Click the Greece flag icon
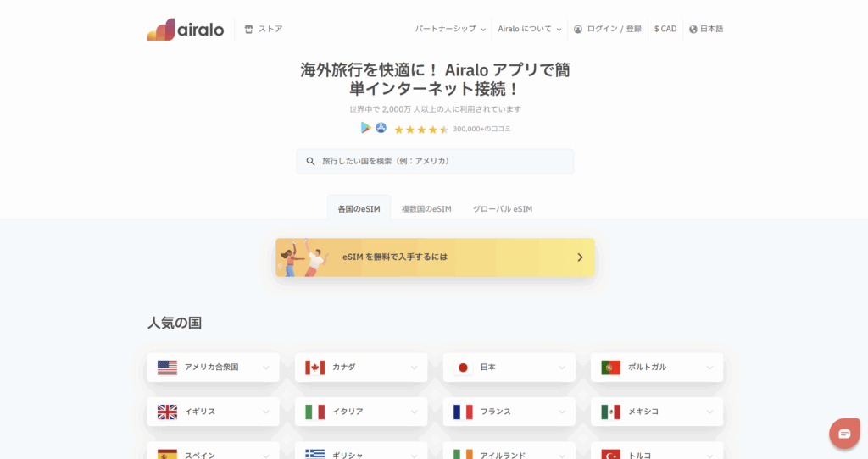 (x=315, y=454)
